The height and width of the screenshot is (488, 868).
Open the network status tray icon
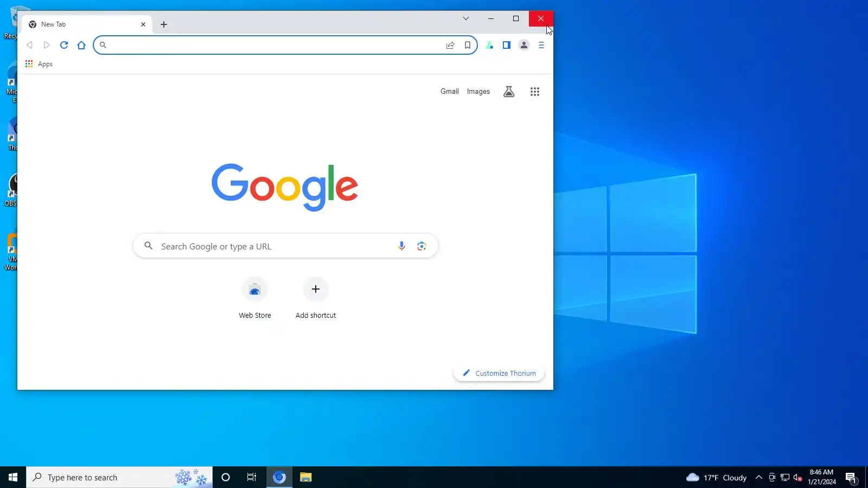tap(785, 477)
